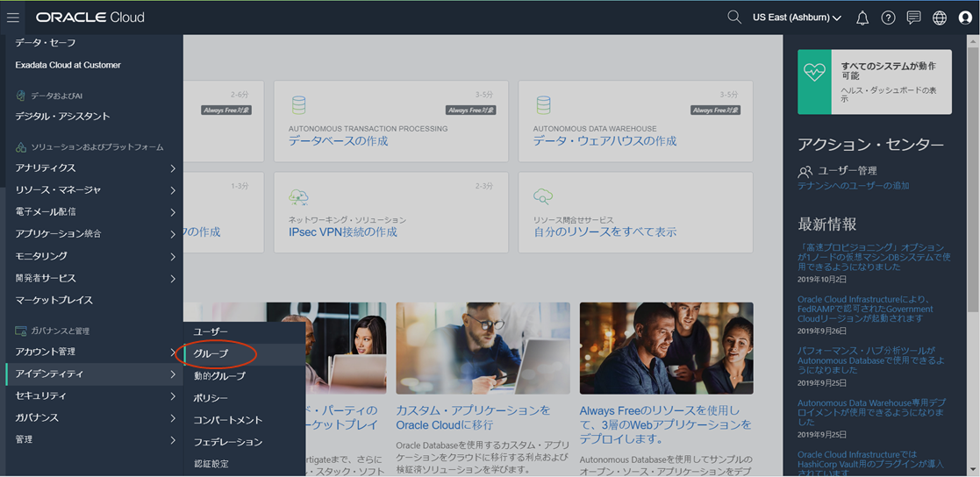This screenshot has width=980, height=477.
Task: Open the chat feedback icon
Action: point(913,18)
